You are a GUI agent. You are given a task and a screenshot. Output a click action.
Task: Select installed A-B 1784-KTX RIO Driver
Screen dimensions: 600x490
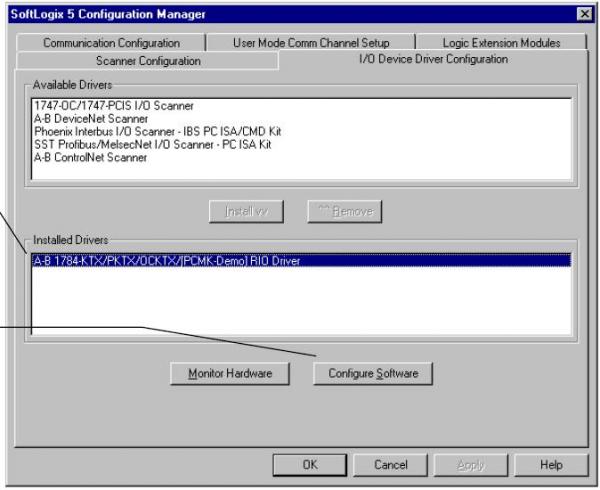301,260
